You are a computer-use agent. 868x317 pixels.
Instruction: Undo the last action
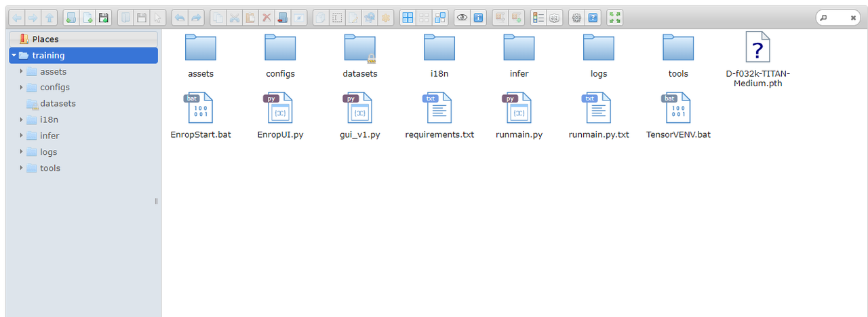(x=180, y=18)
